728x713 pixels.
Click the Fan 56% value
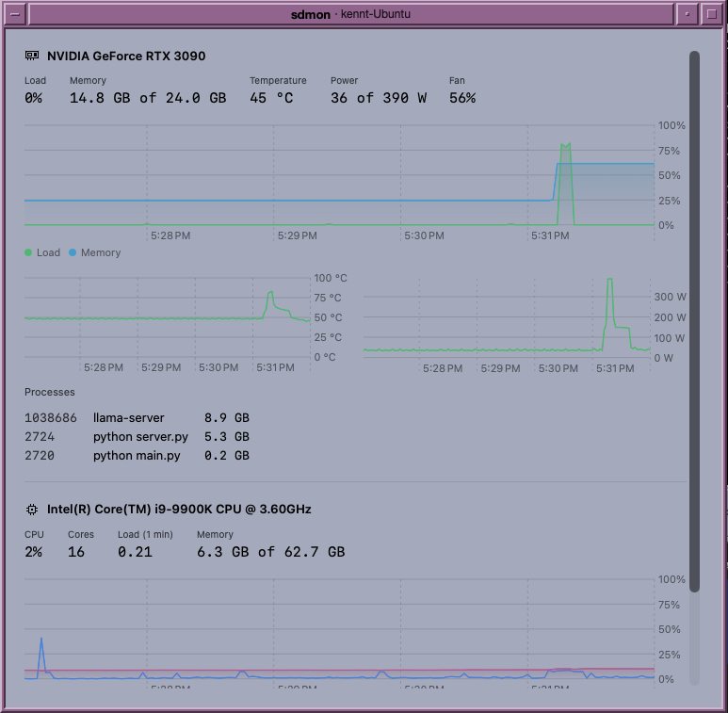tap(462, 98)
